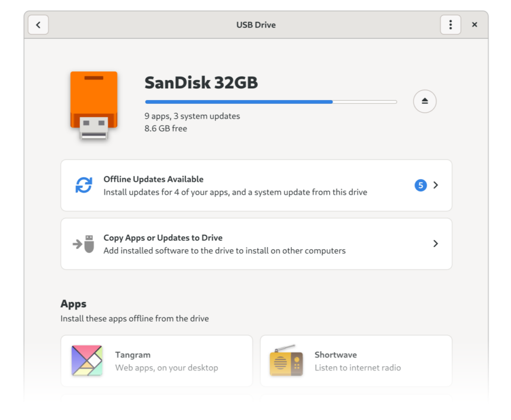
Task: Click the blue badge showing 5 updates
Action: [420, 185]
